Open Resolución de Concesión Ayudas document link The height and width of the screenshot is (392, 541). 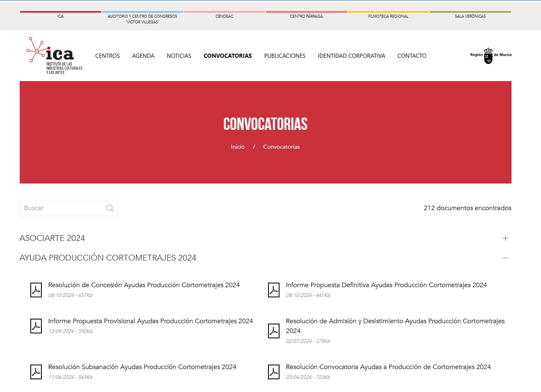144,285
